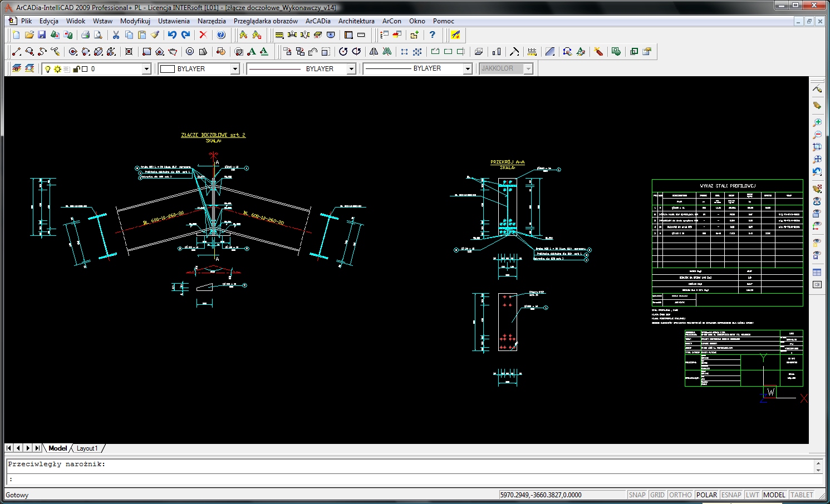This screenshot has width=830, height=504.
Task: Toggle ORTHO mode in status bar
Action: point(680,495)
